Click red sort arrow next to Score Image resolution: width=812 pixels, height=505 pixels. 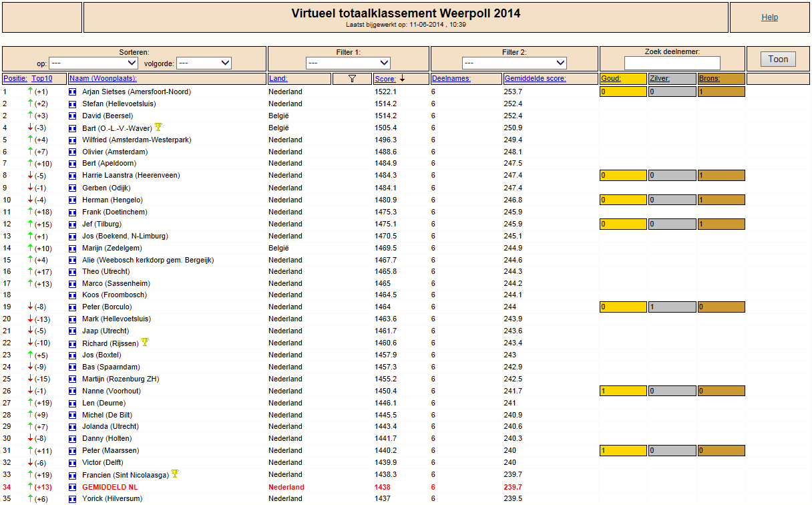coord(403,79)
